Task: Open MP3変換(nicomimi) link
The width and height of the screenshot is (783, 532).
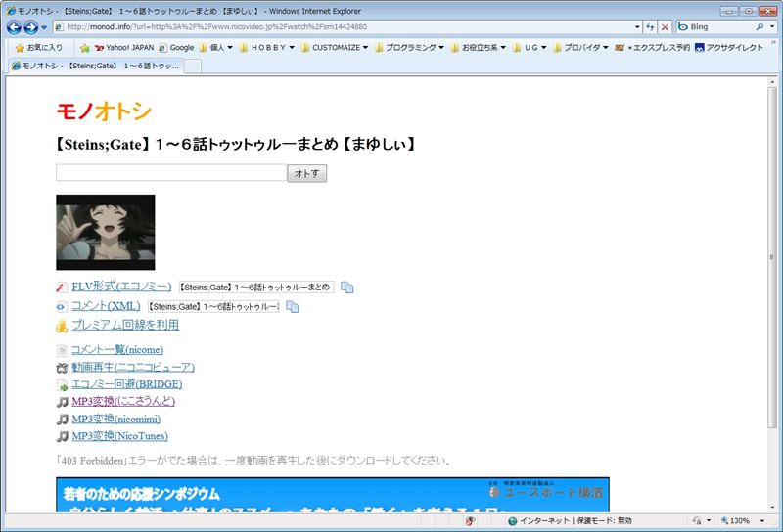Action: (x=115, y=419)
